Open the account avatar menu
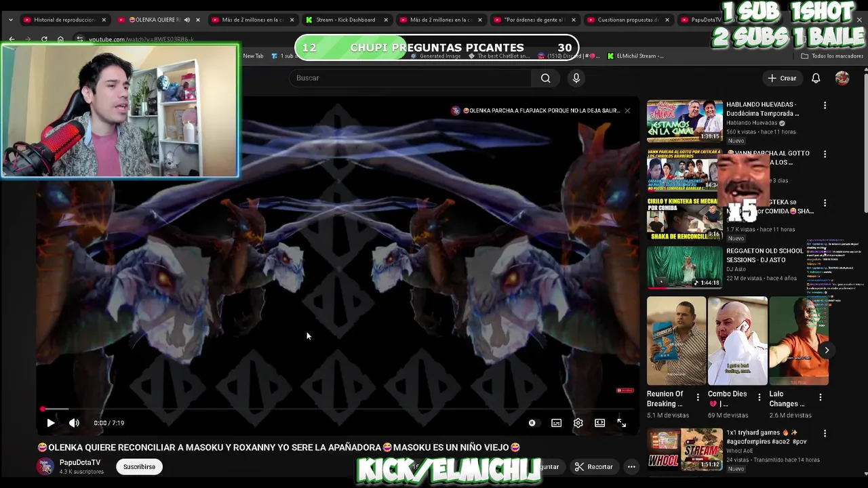Image resolution: width=868 pixels, height=488 pixels. pyautogui.click(x=842, y=78)
